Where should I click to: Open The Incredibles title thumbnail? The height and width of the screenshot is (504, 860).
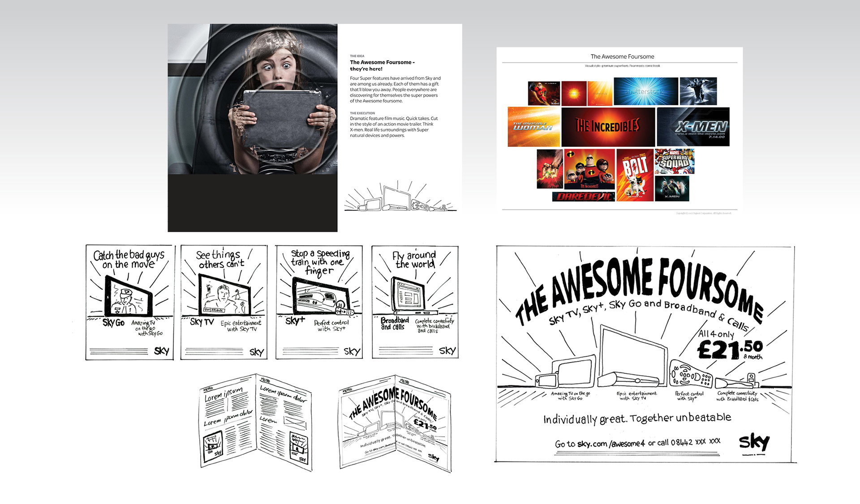coord(608,127)
